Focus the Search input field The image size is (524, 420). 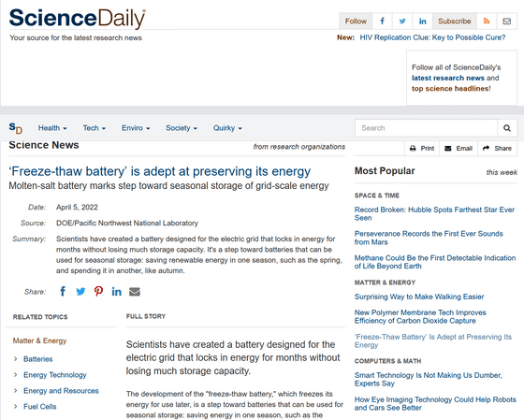(x=426, y=128)
